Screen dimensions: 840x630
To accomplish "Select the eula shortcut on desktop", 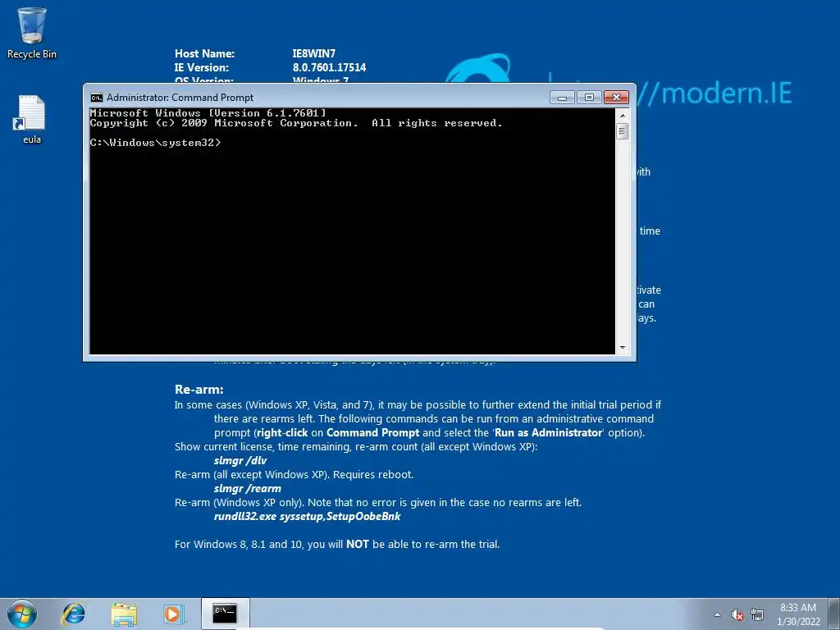I will pyautogui.click(x=32, y=119).
